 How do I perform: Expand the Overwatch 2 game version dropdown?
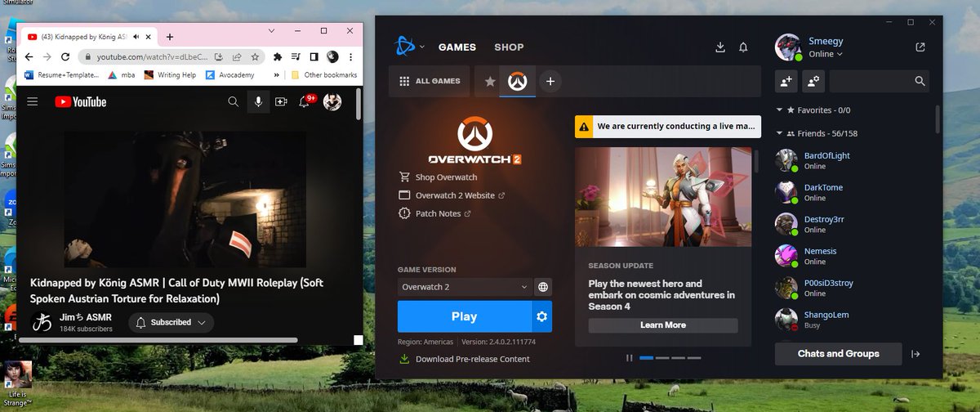click(465, 287)
